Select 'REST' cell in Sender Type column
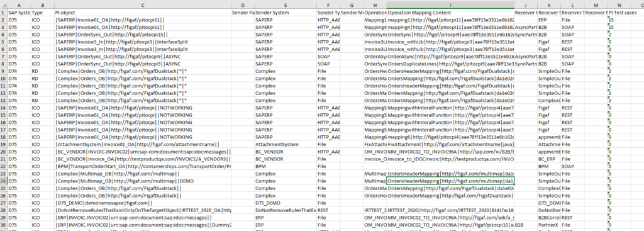This screenshot has height=231, width=644. point(328,210)
